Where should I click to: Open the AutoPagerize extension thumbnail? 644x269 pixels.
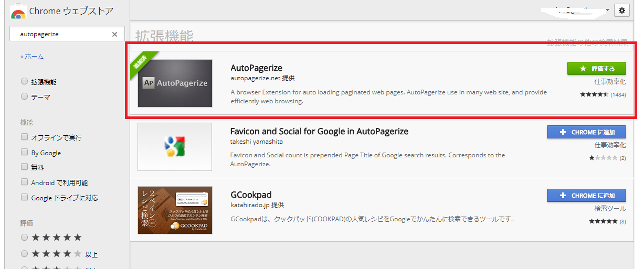175,83
